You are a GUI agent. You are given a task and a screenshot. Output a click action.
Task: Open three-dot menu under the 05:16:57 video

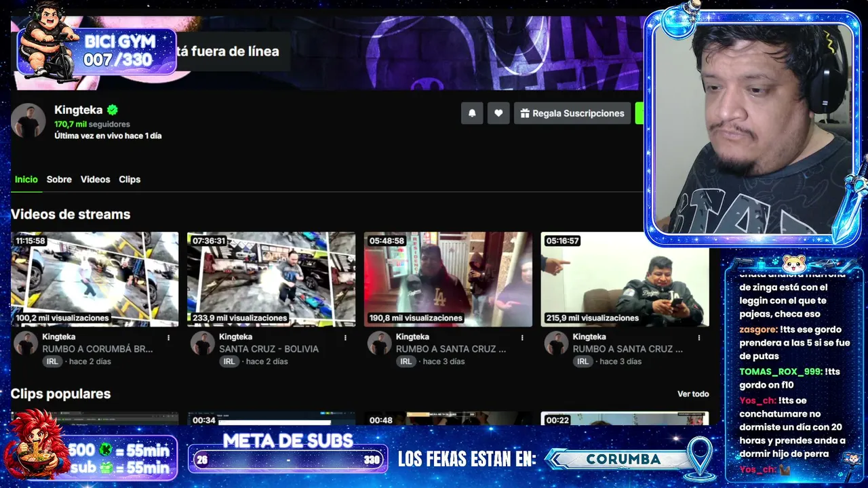(698, 338)
